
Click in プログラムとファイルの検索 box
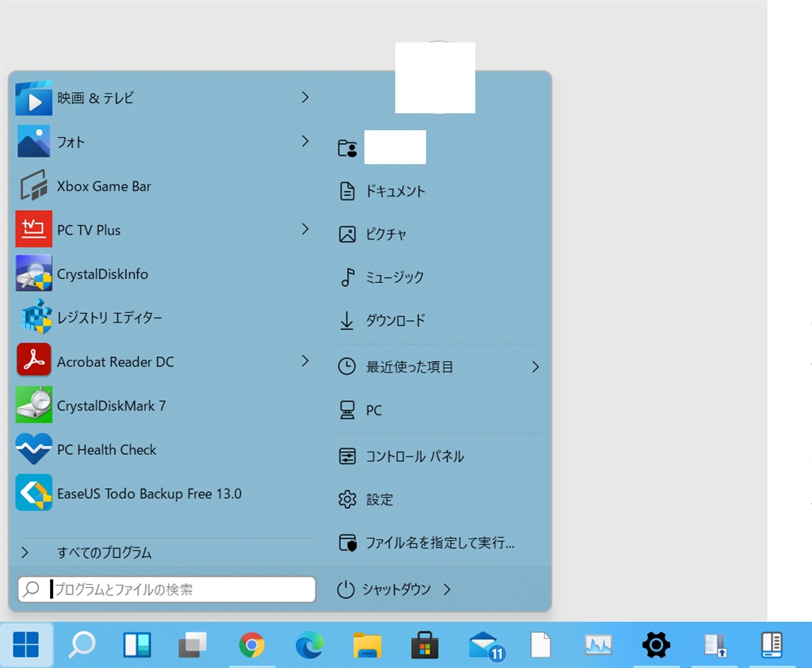[x=167, y=590]
